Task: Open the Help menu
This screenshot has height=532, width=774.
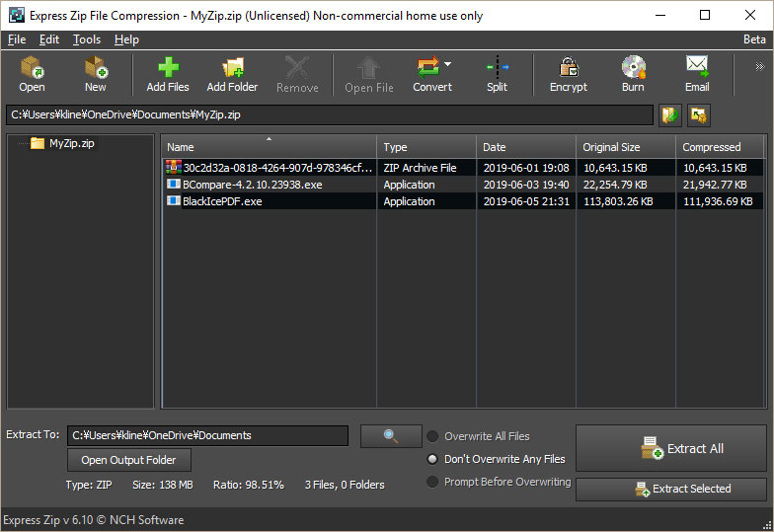Action: (x=126, y=39)
